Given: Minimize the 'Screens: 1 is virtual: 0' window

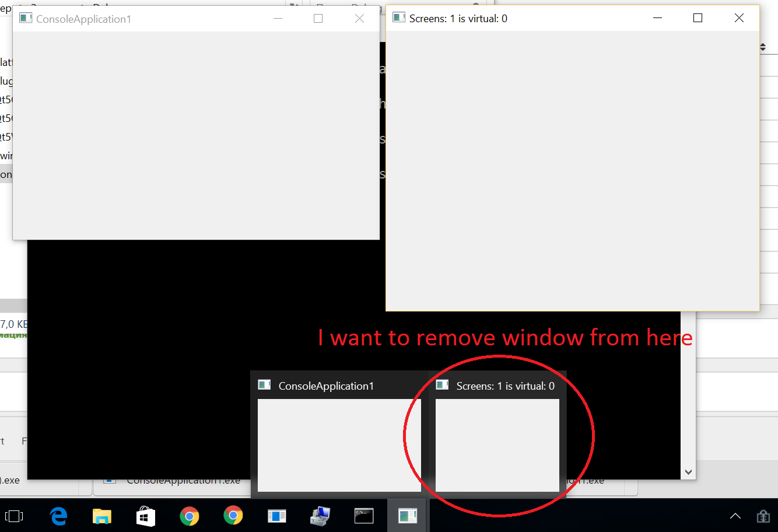Looking at the screenshot, I should coord(657,18).
